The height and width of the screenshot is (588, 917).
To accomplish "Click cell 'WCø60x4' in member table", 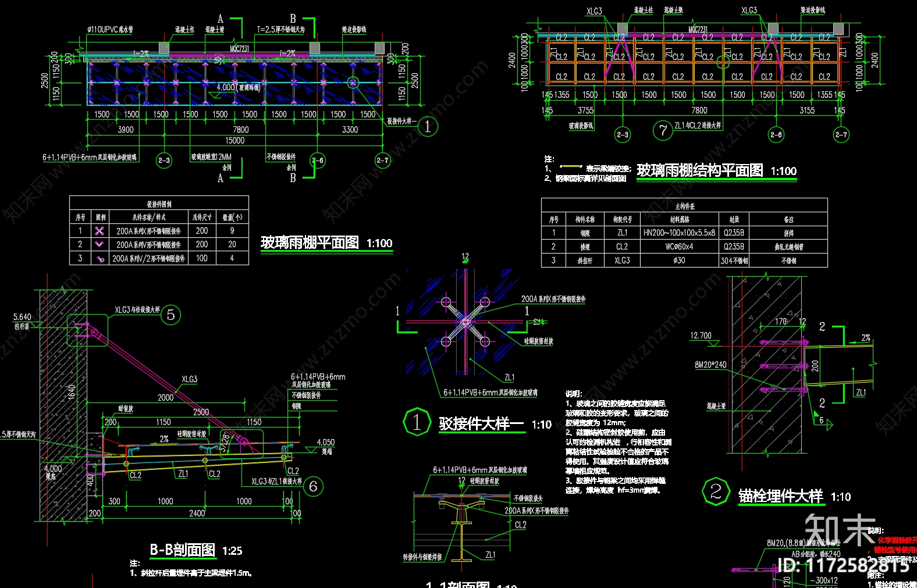I will (x=679, y=247).
